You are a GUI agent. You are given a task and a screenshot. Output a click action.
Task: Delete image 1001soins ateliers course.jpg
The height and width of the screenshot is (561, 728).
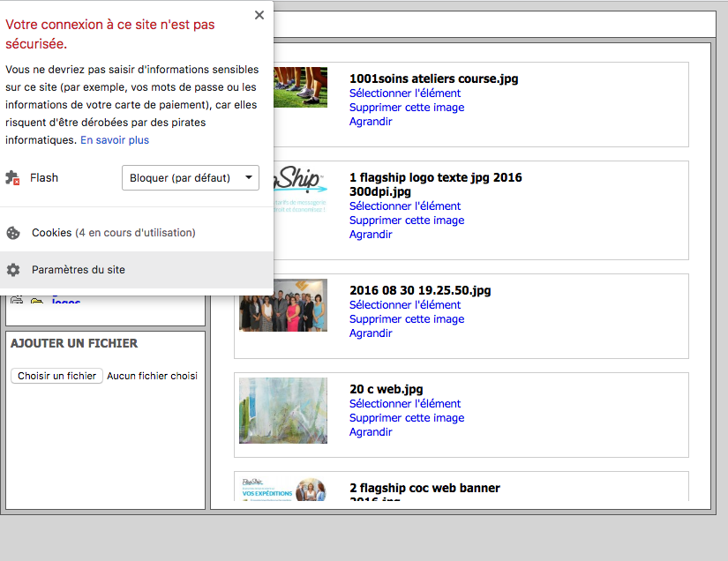407,108
